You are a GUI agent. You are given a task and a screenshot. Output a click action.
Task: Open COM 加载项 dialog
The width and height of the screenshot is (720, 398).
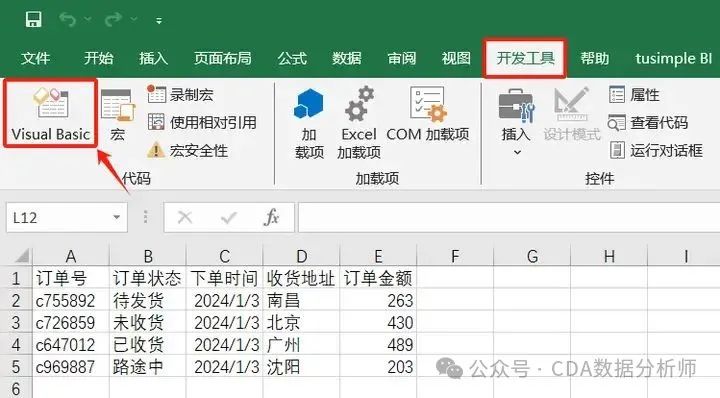click(428, 115)
